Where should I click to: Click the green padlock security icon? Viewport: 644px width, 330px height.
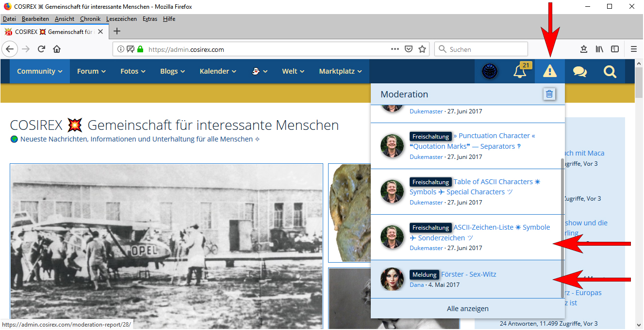point(140,49)
